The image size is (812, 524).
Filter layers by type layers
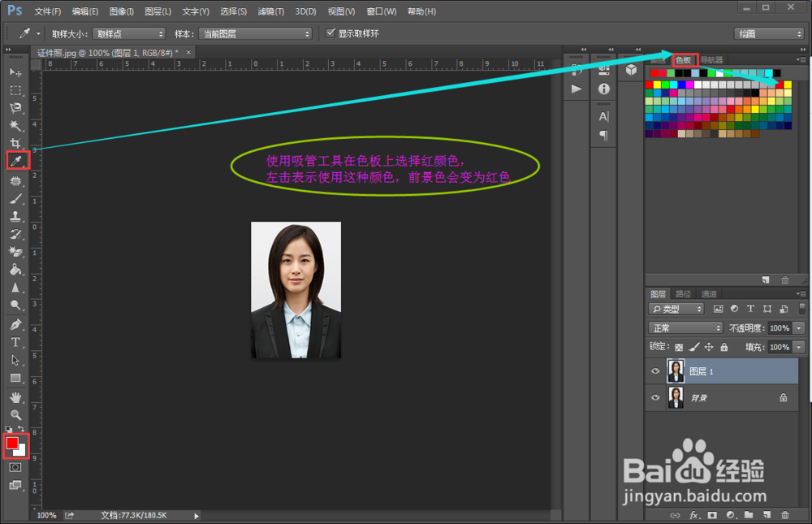coord(750,309)
